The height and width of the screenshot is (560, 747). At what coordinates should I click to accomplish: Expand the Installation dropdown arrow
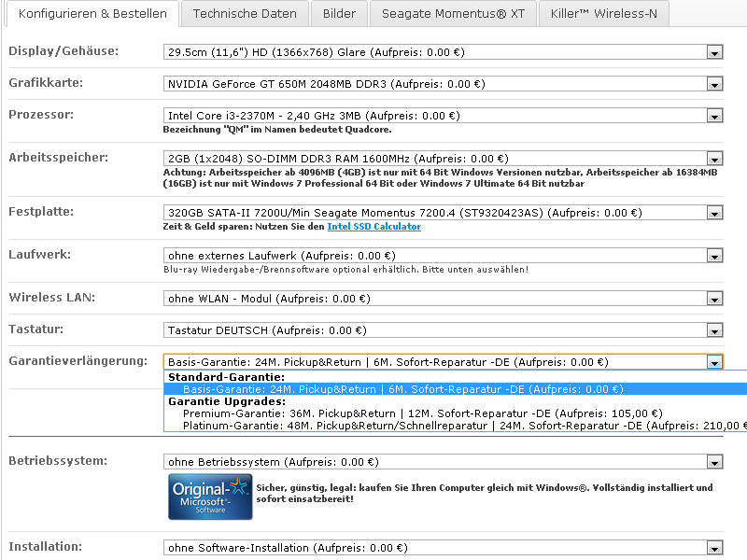click(x=714, y=548)
